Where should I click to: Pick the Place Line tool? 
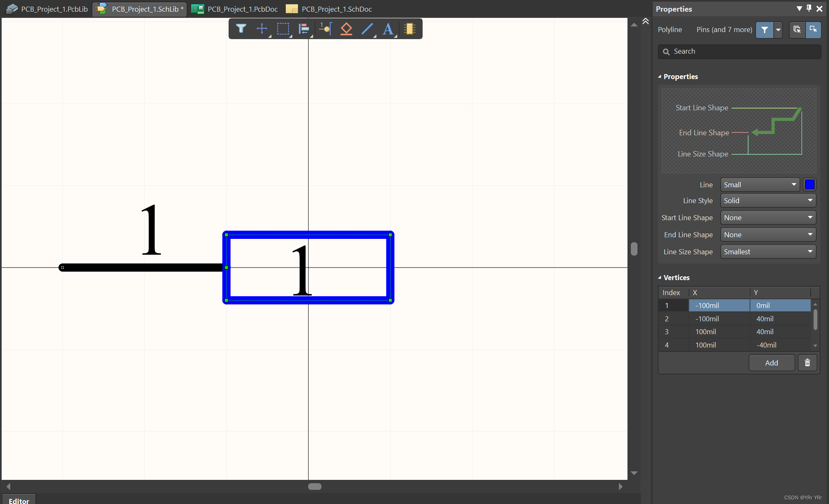click(367, 29)
